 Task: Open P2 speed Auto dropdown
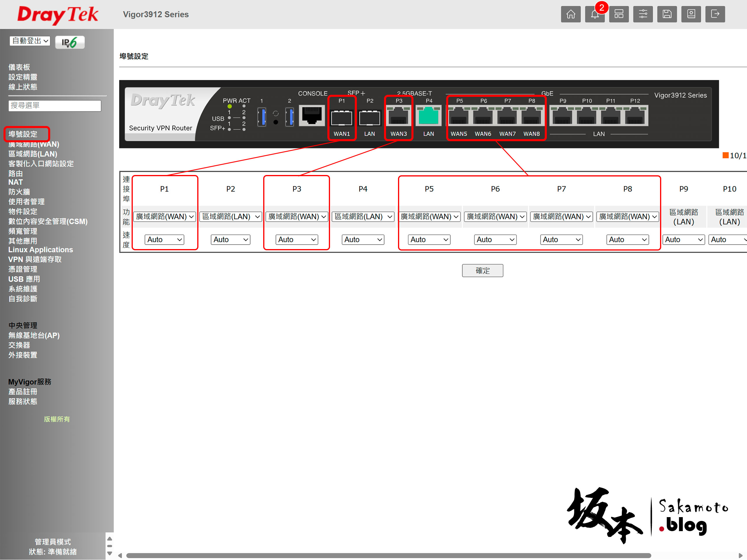tap(231, 240)
